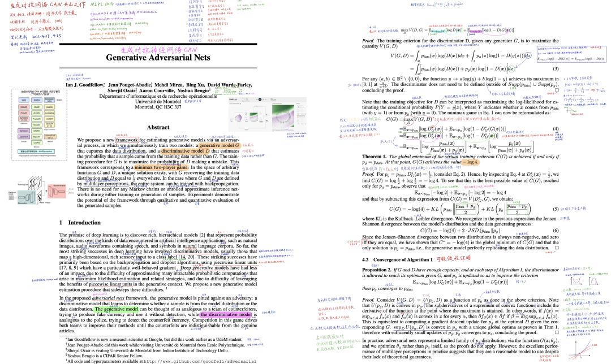Click the boxed word 'iff' in the proof
The image size is (611, 364).
point(364,242)
